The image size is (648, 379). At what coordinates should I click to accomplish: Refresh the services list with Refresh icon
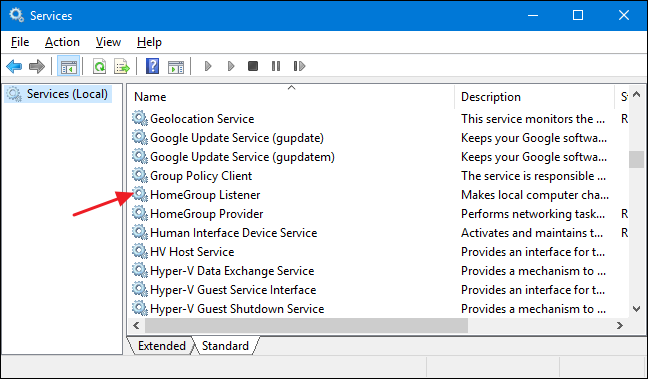[x=99, y=66]
